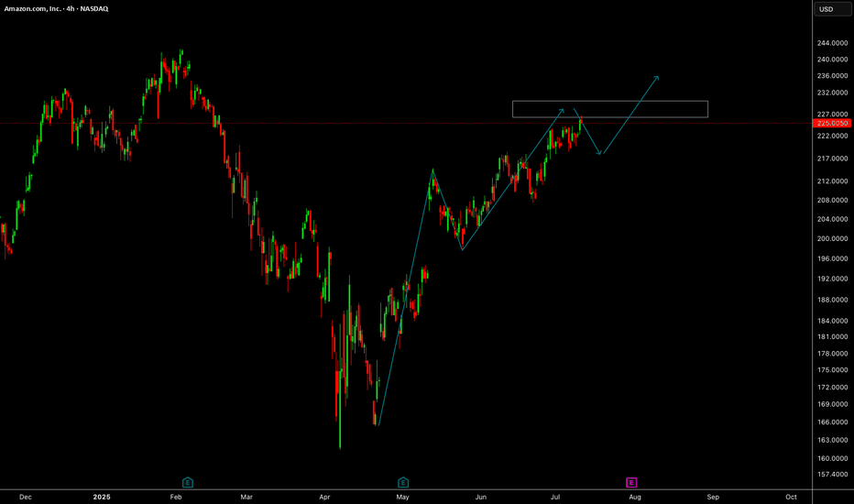Click the Aug label on time axis

(635, 497)
